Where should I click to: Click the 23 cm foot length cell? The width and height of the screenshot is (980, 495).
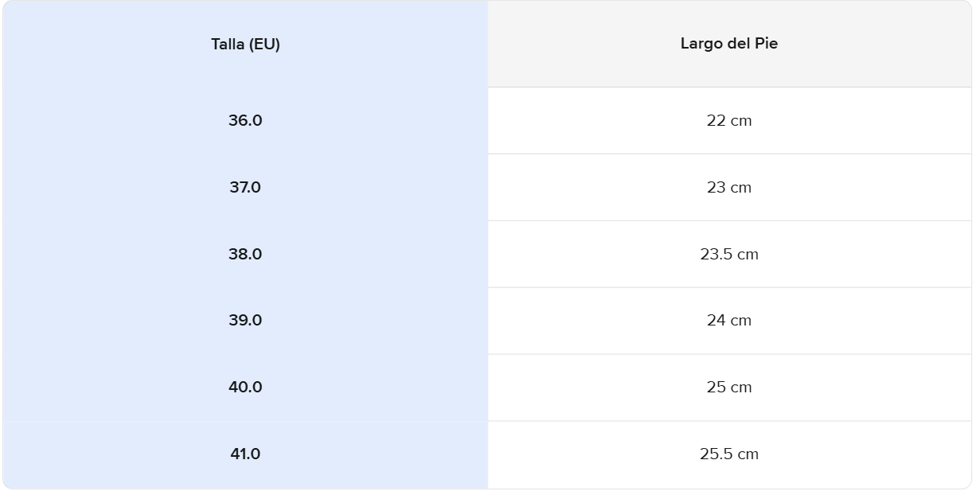pos(728,188)
